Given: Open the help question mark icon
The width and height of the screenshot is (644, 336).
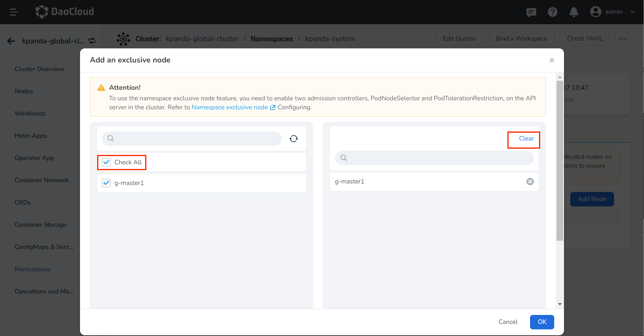Looking at the screenshot, I should [x=552, y=12].
